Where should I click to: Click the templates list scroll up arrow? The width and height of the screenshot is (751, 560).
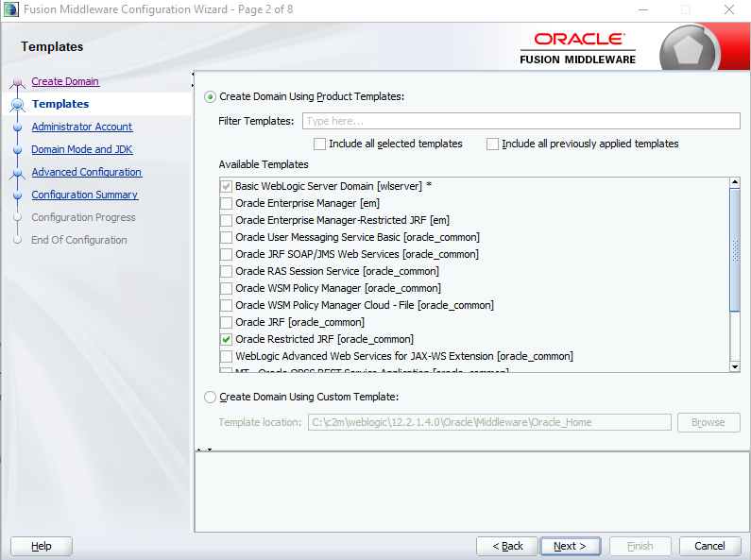coord(735,183)
